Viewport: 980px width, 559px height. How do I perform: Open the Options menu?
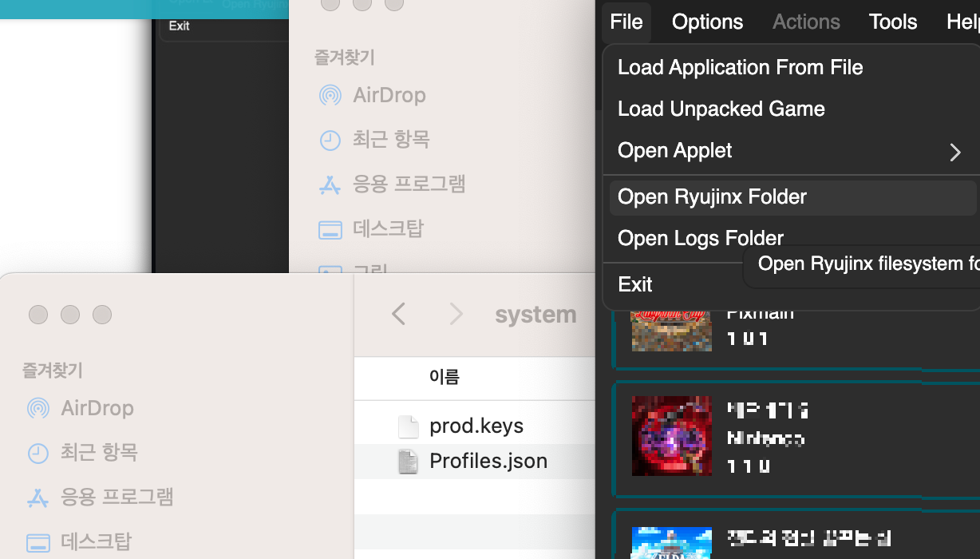click(707, 22)
